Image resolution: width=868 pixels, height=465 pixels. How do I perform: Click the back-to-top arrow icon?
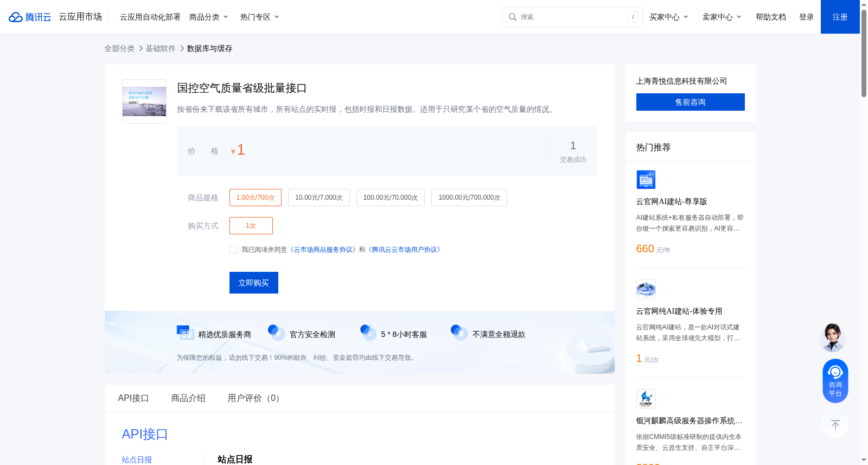pos(835,425)
